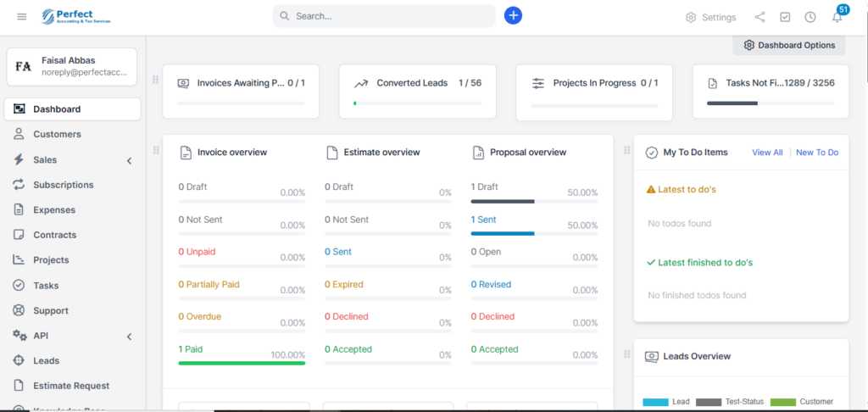Click the Dashboard Options button
Viewport: 868px width, 412px height.
pos(788,45)
